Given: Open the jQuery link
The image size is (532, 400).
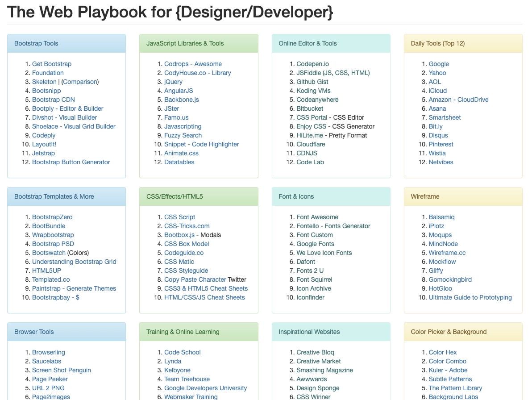Looking at the screenshot, I should (173, 82).
